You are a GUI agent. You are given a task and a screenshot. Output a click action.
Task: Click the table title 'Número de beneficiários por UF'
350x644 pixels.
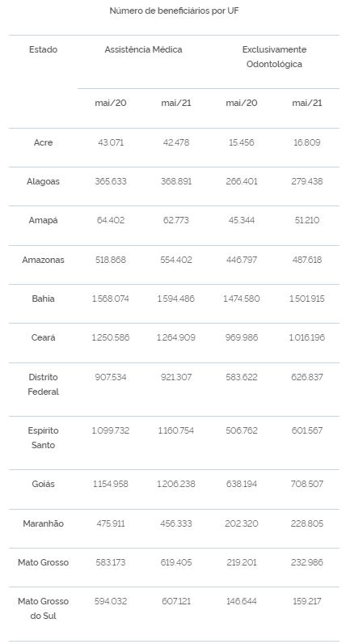[x=174, y=11]
